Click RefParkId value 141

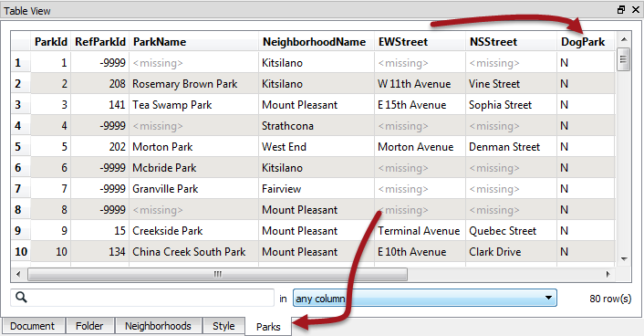[x=99, y=105]
